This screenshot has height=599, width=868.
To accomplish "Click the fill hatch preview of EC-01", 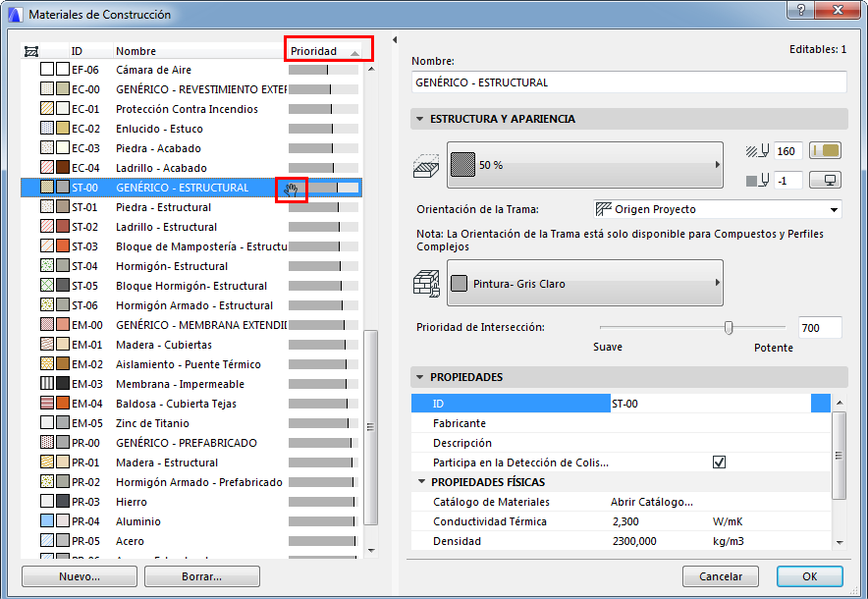I will (47, 108).
